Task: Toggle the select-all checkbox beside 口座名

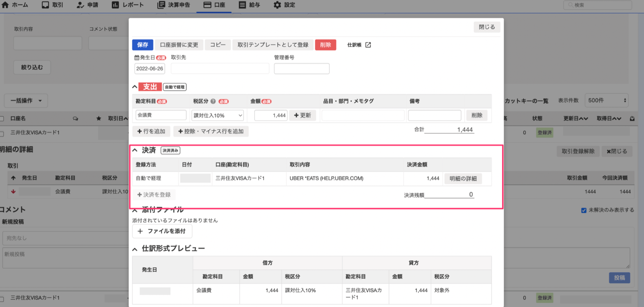Action: point(2,119)
